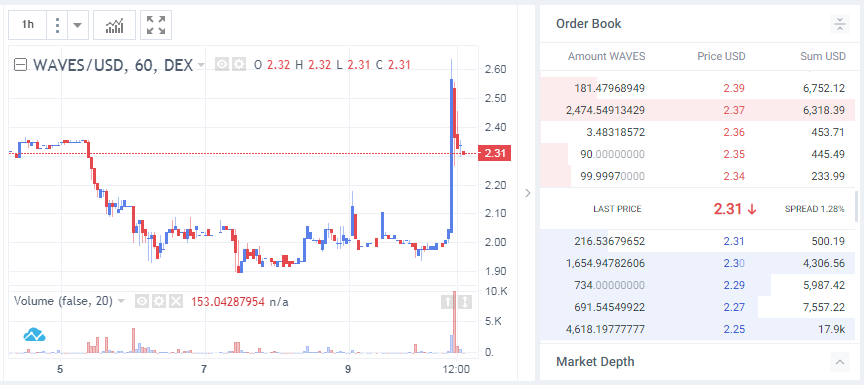Move Volume pane up arrow
The width and height of the screenshot is (864, 385).
pyautogui.click(x=448, y=302)
